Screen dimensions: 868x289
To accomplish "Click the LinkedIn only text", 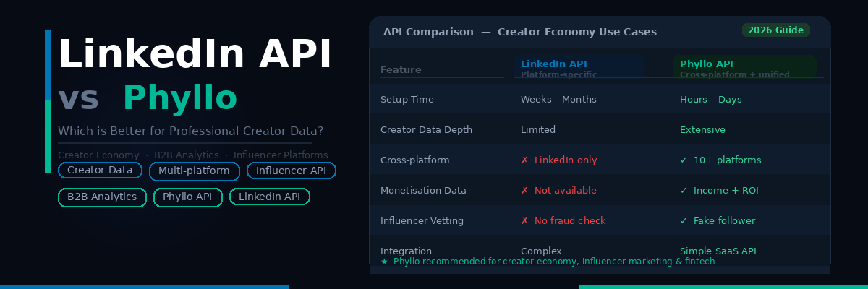I will tap(566, 160).
